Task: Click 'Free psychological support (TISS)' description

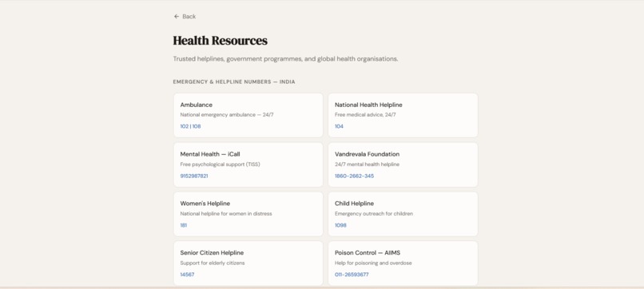Action: point(221,164)
